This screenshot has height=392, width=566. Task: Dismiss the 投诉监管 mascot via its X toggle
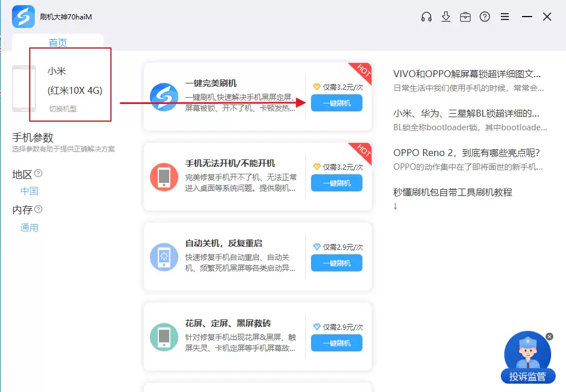pos(549,336)
